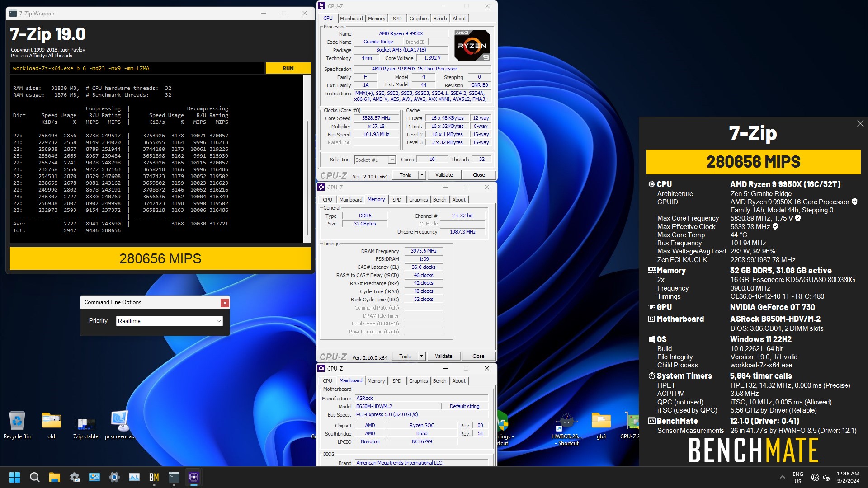Viewport: 868px width, 488px height.
Task: Open Tools dropdown arrow in middle CPU-Z window
Action: click(x=421, y=356)
